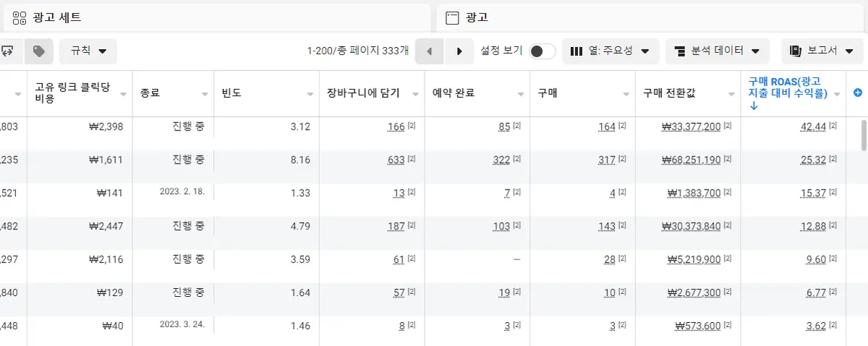Click purchase count 164
The width and height of the screenshot is (868, 346).
tap(607, 127)
